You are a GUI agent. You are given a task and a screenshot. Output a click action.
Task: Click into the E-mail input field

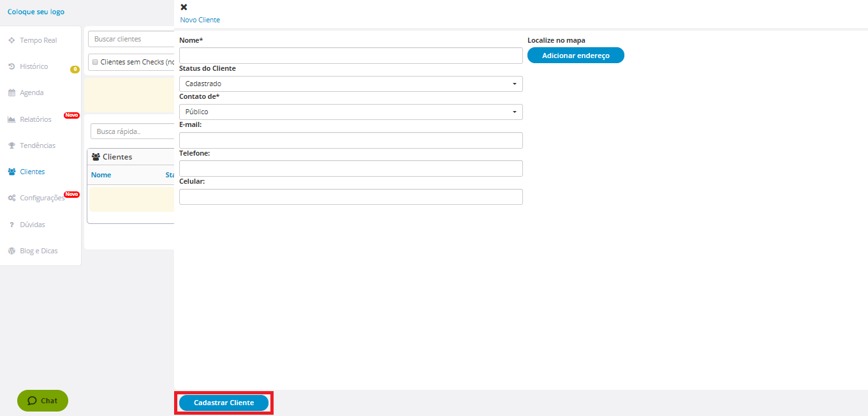(x=351, y=140)
